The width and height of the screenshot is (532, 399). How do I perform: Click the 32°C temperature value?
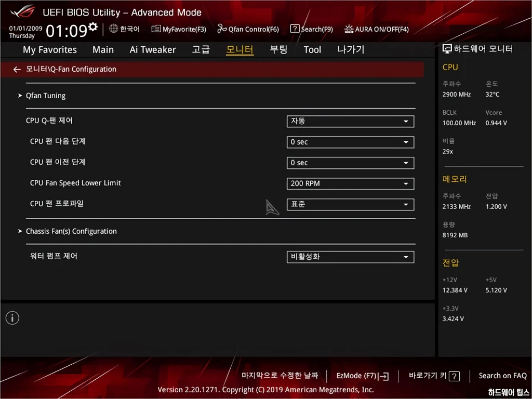pos(493,95)
